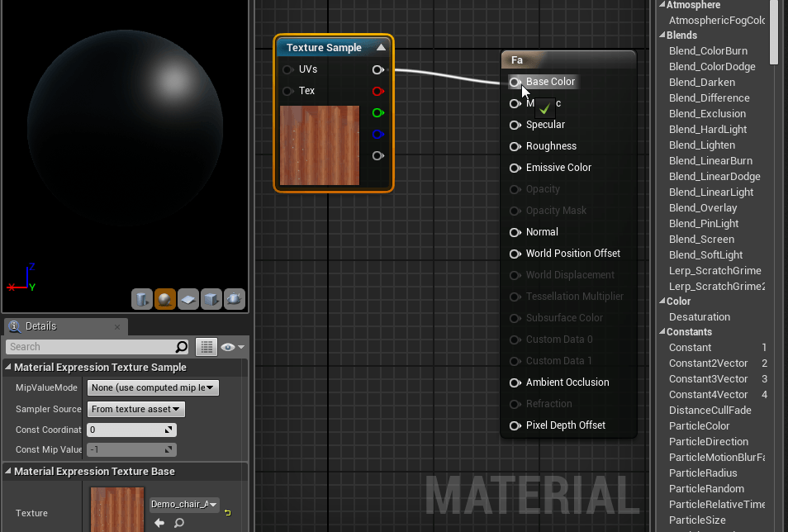
Task: Open the Sampler Source dropdown
Action: point(136,409)
